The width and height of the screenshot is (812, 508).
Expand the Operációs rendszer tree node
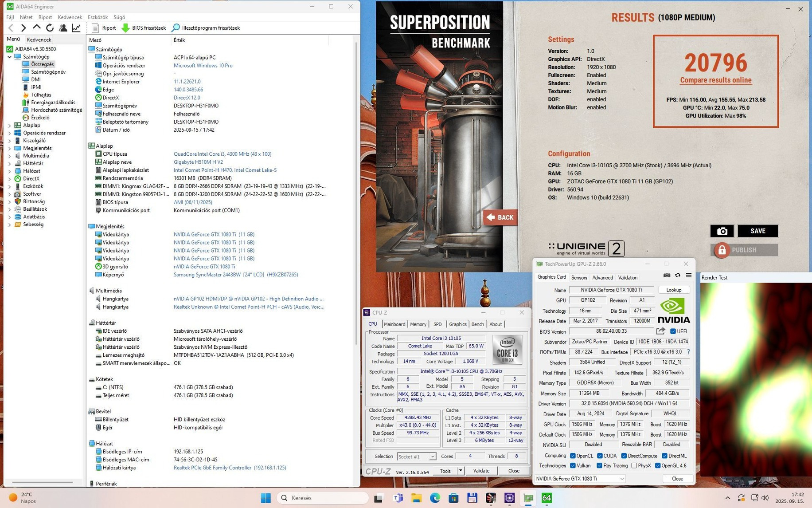coord(9,133)
